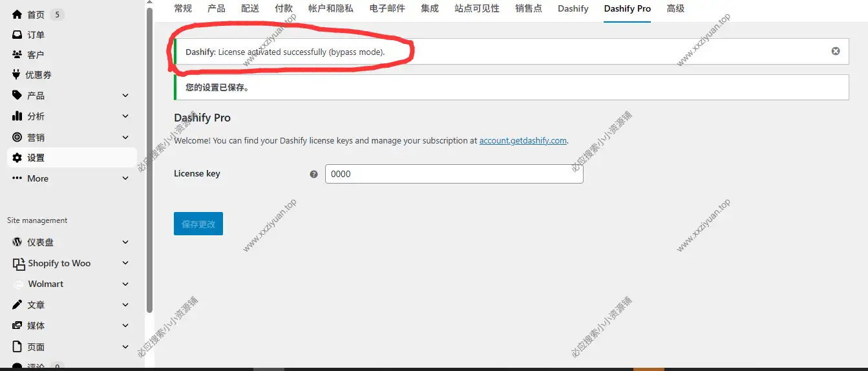Switch to the Dashify settings tab

click(573, 8)
